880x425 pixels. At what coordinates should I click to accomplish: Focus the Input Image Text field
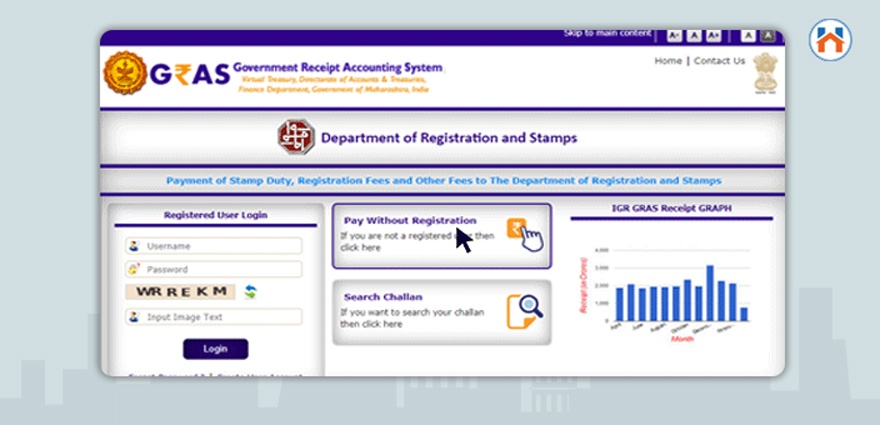(x=214, y=317)
